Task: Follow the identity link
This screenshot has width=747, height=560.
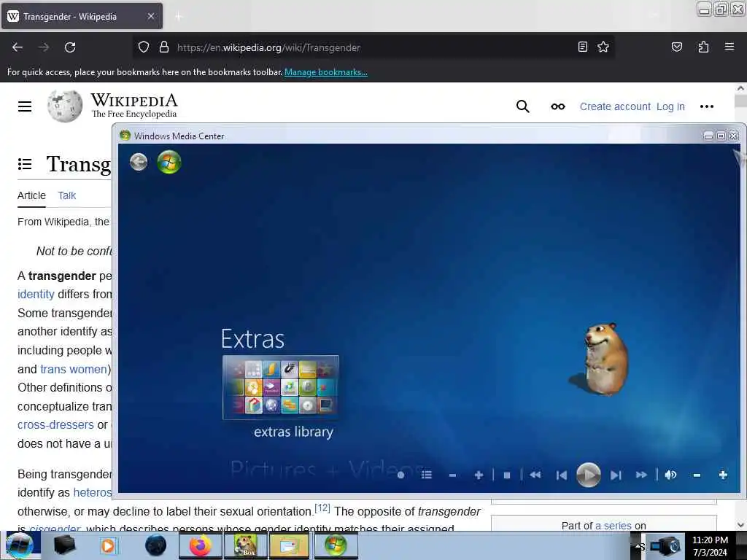Action: pos(36,295)
